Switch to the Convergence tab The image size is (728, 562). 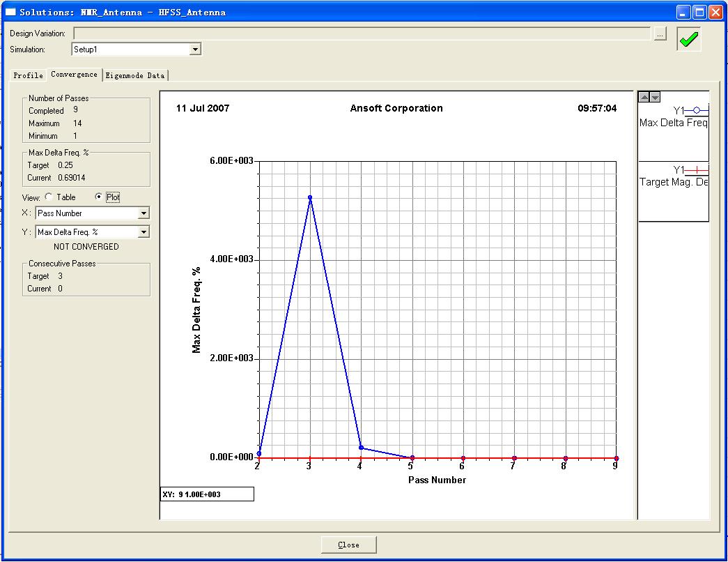click(x=75, y=75)
